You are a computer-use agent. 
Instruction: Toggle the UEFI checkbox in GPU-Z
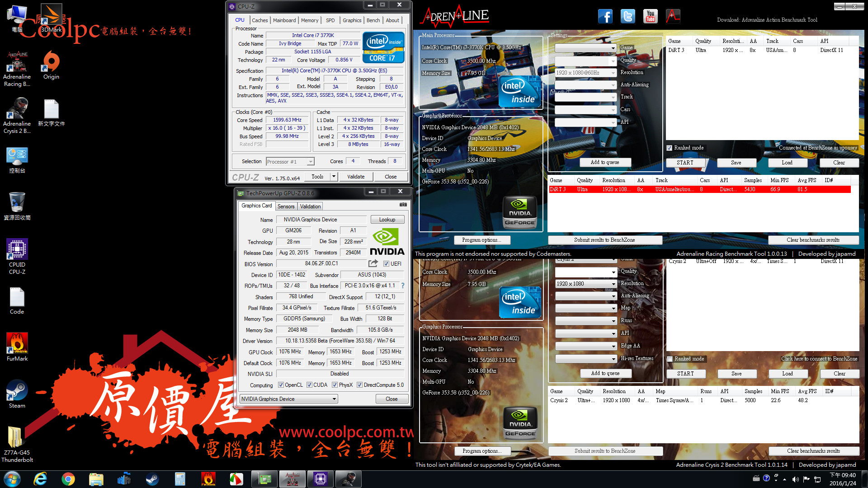(x=386, y=264)
